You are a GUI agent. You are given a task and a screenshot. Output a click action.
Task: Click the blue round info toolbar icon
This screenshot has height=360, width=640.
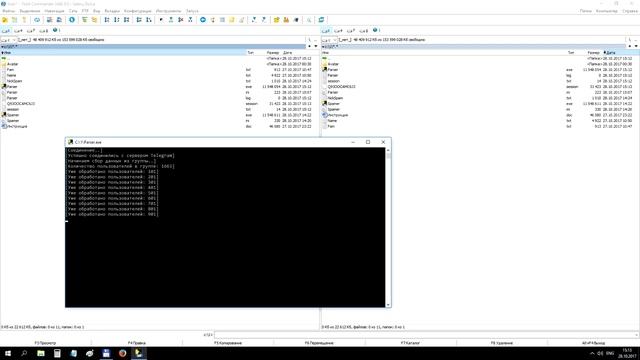pyautogui.click(x=72, y=20)
